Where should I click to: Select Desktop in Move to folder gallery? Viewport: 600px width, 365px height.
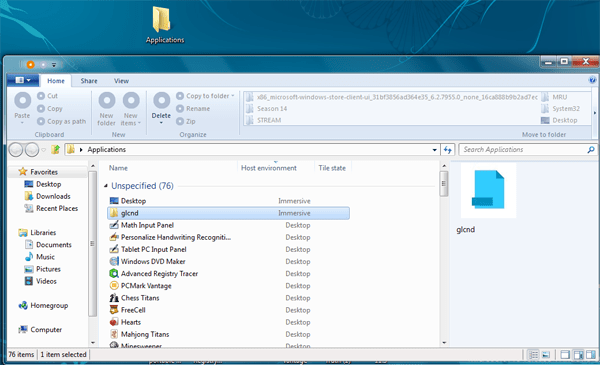[x=559, y=120]
